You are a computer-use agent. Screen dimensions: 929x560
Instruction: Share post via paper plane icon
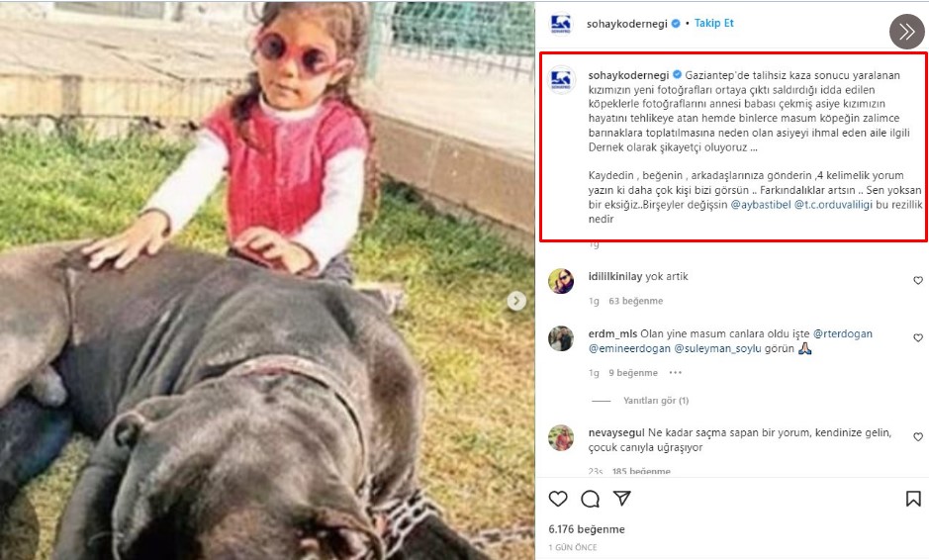click(x=622, y=498)
